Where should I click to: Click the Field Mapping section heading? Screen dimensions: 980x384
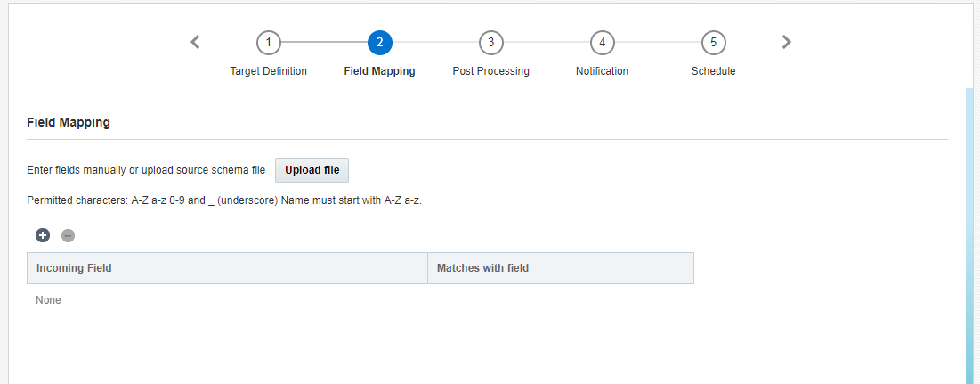click(x=69, y=123)
